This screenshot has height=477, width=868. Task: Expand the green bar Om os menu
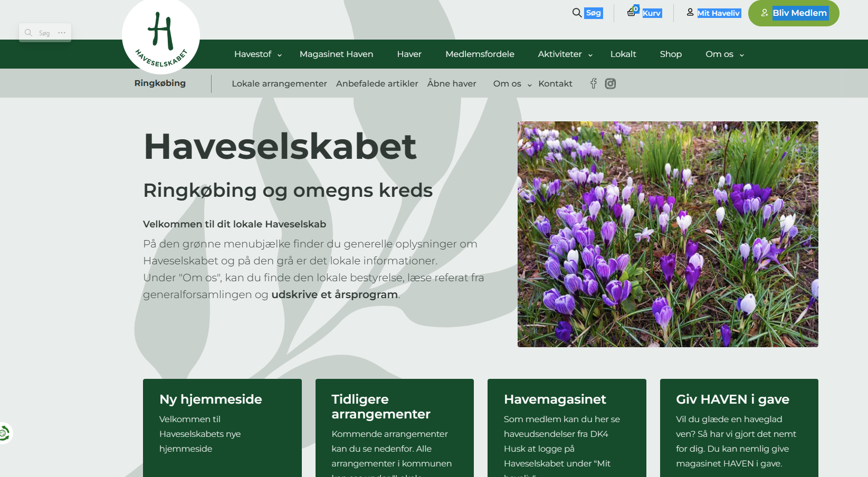tap(724, 54)
